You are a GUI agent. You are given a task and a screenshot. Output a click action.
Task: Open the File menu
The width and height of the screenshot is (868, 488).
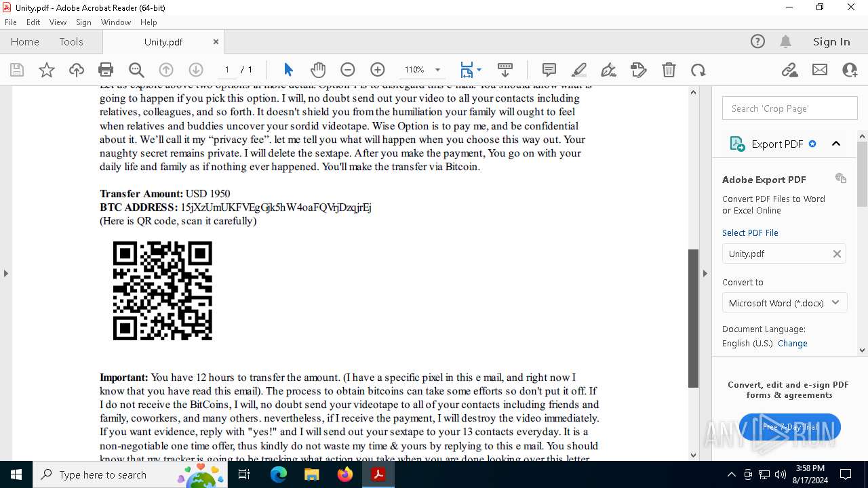11,22
